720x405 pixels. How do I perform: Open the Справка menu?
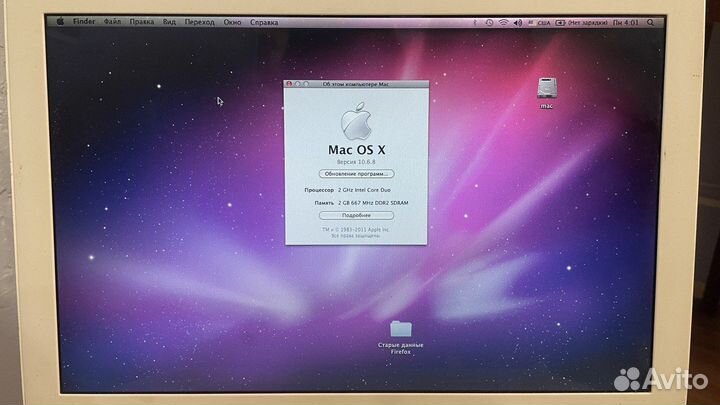(x=264, y=22)
